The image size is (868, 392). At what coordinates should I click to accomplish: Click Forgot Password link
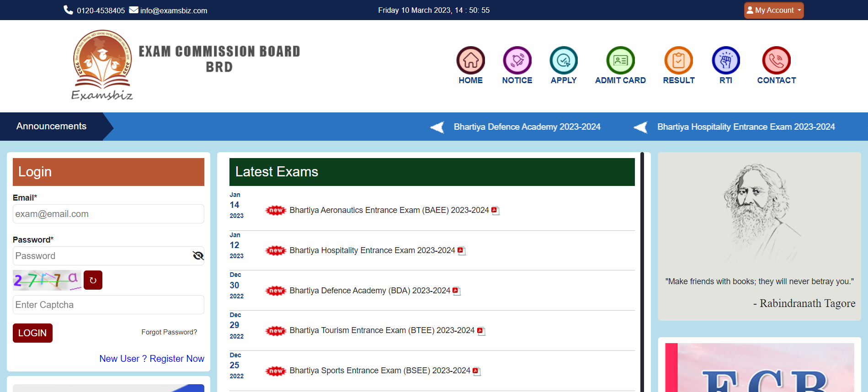[x=169, y=332]
